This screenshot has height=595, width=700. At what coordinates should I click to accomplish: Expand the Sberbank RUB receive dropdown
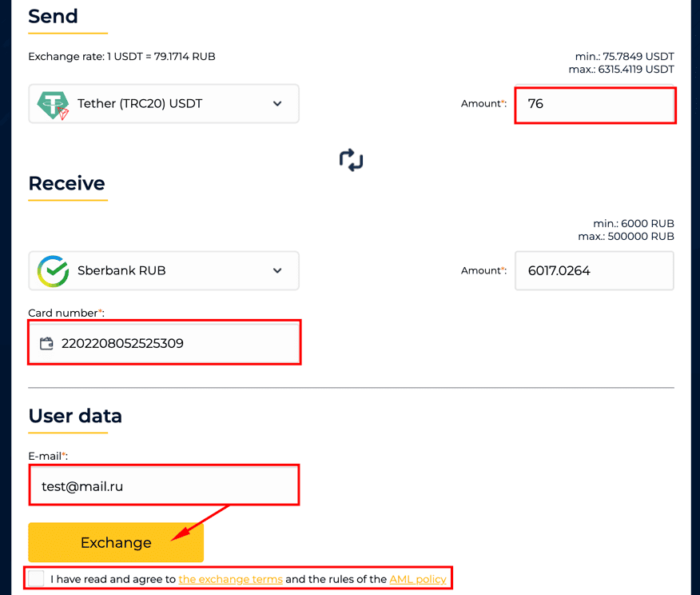coord(164,270)
